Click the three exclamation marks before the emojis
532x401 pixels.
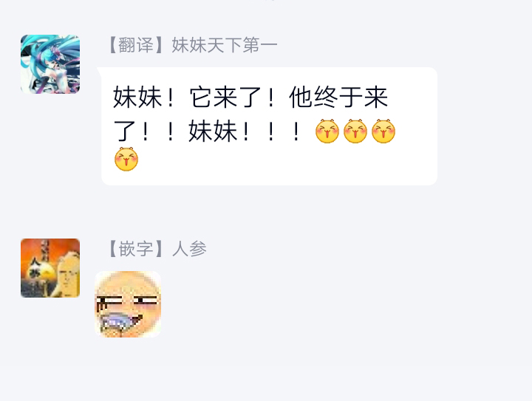[271, 131]
